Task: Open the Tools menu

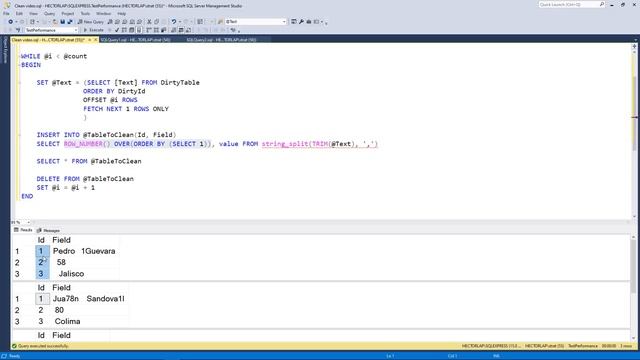Action: coord(85,13)
